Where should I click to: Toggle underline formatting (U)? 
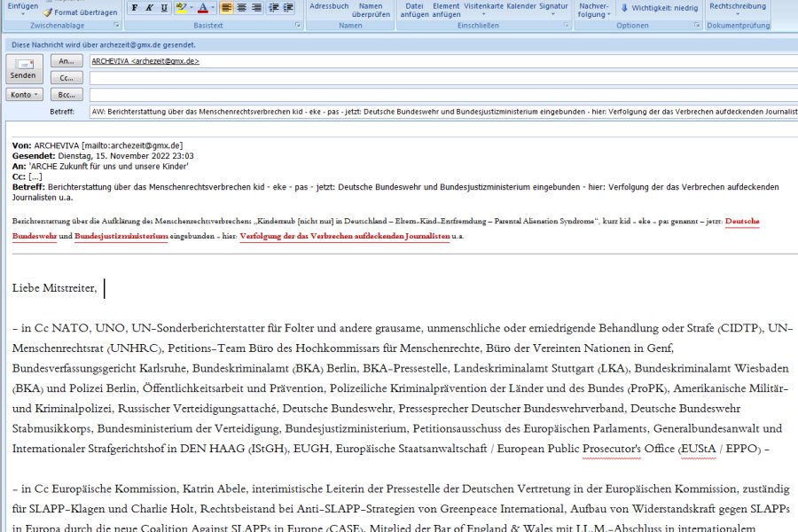tap(164, 8)
